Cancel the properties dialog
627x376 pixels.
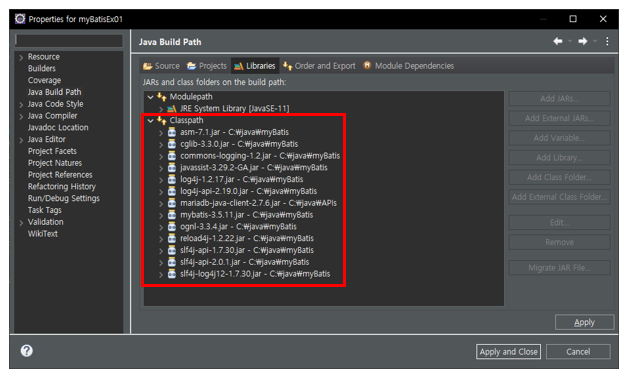click(578, 352)
